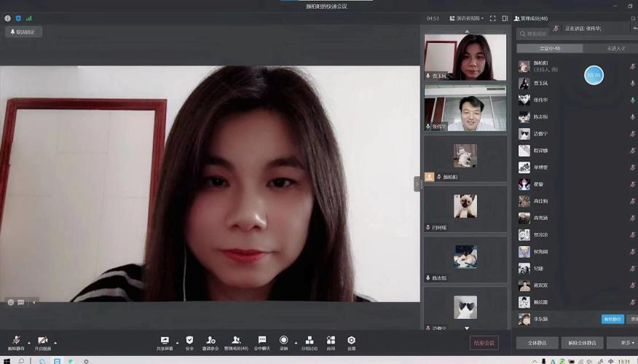The image size is (638, 364).
Task: Open the Settings (设置) gear icon
Action: pos(351,341)
